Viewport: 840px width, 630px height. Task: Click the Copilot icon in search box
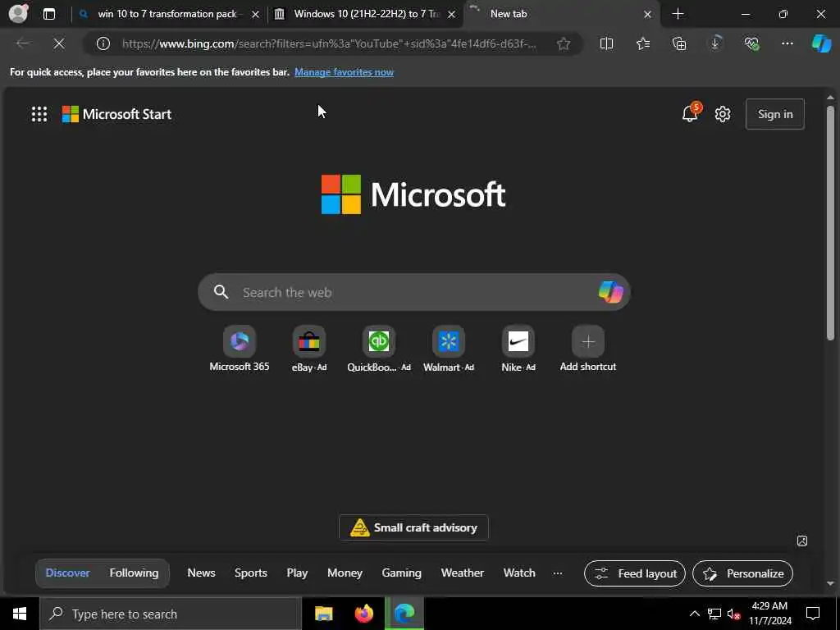pyautogui.click(x=610, y=292)
